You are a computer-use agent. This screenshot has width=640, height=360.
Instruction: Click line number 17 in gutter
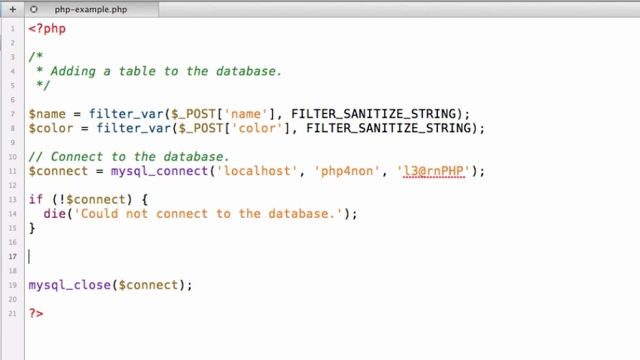coord(13,256)
